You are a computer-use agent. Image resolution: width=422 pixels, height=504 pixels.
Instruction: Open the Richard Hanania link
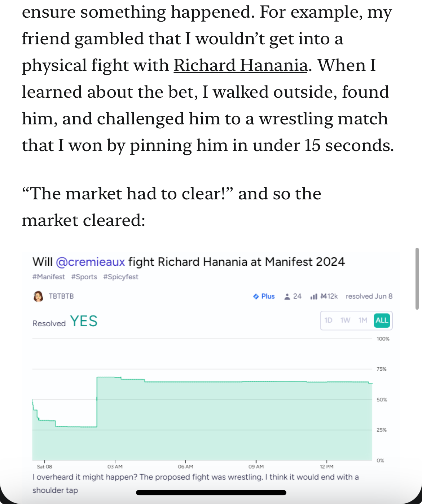(x=241, y=66)
